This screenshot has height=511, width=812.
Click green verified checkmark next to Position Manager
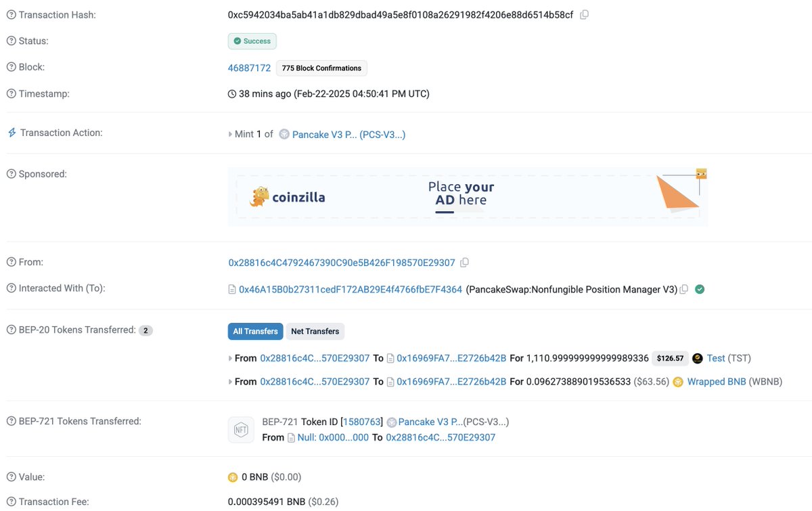pyautogui.click(x=700, y=290)
